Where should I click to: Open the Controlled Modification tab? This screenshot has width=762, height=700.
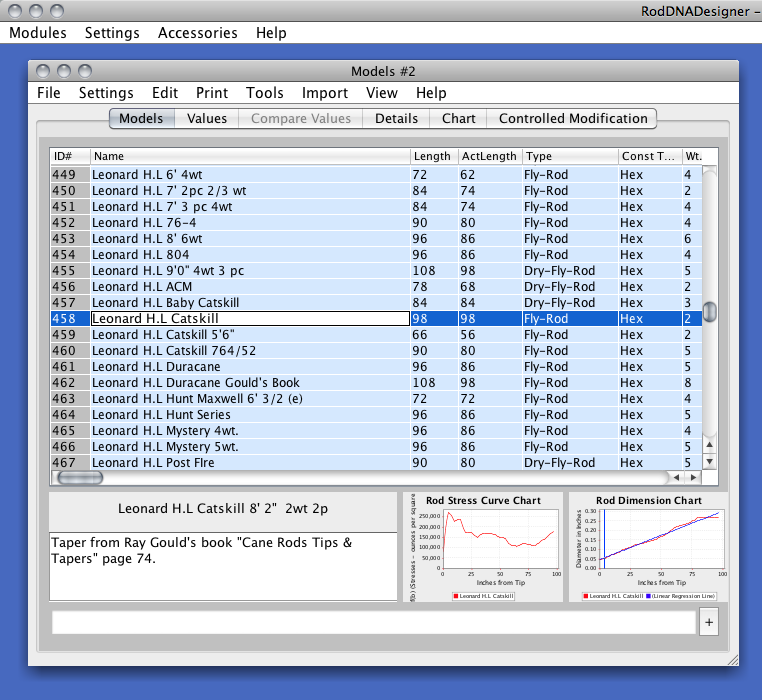pos(572,119)
